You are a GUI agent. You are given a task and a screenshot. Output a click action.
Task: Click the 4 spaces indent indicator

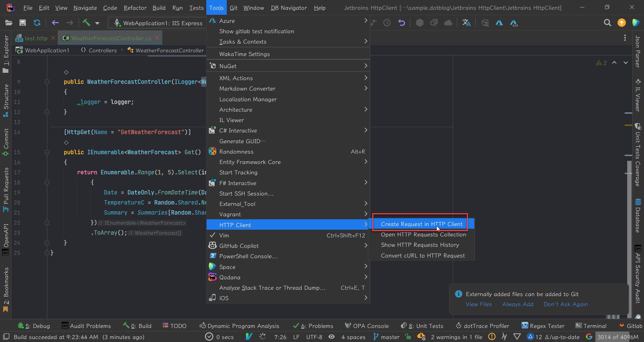[x=353, y=337]
